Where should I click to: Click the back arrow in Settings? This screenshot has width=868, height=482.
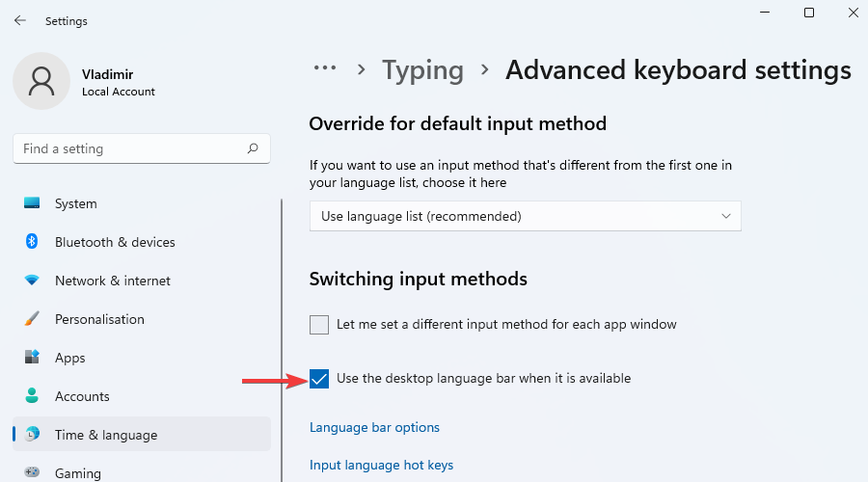[x=19, y=20]
